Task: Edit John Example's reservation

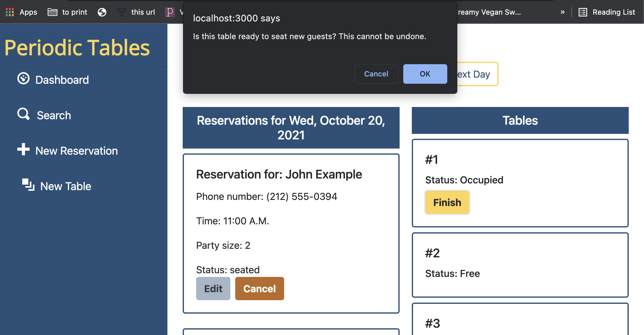Action: [213, 288]
